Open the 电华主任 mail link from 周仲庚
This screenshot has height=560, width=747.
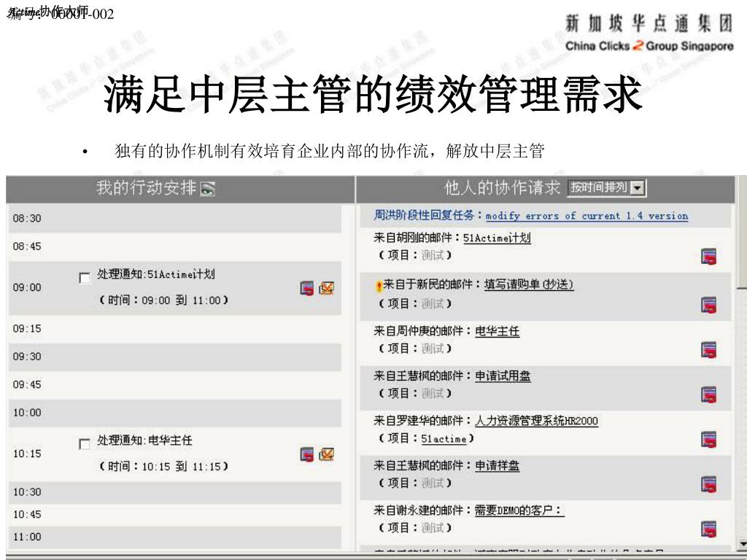498,330
